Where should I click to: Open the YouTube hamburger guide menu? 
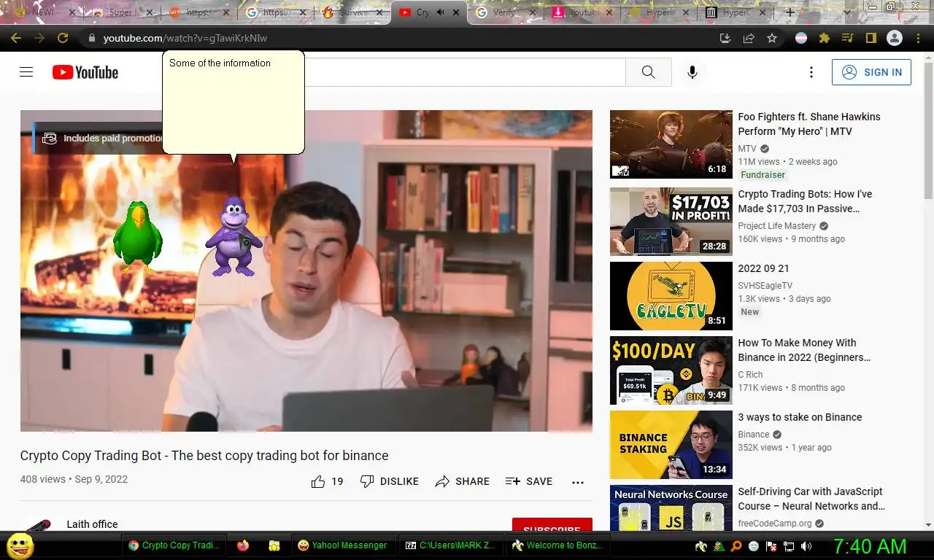pos(26,72)
